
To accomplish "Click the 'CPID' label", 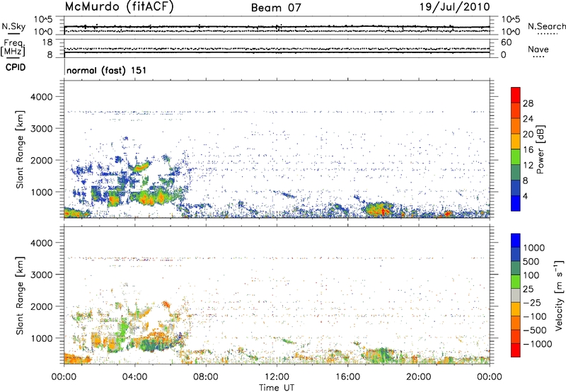I will tap(16, 67).
